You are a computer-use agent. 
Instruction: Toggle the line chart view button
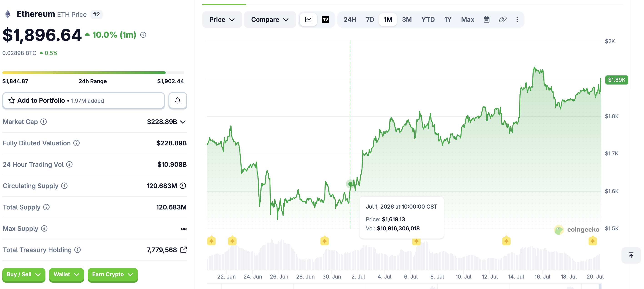click(308, 20)
